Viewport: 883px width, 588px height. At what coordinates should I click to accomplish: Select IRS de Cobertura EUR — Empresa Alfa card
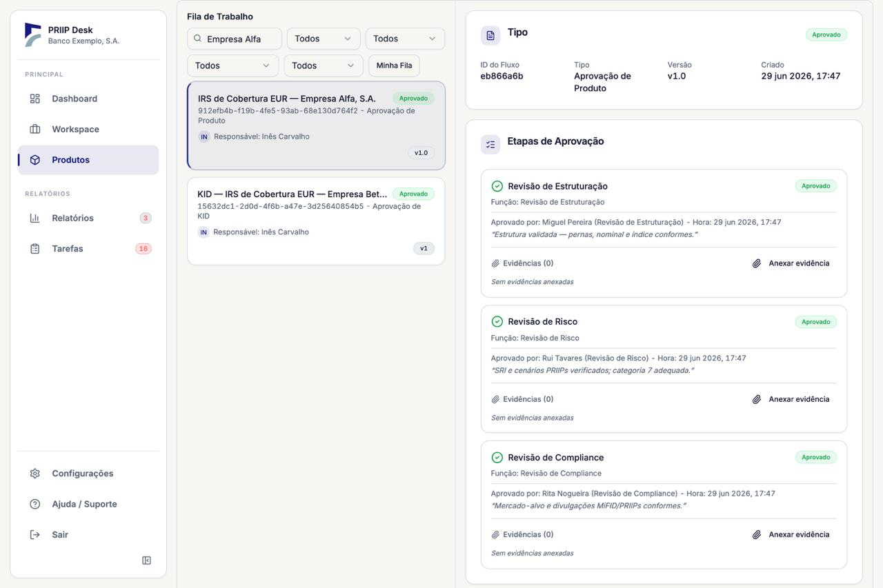316,125
